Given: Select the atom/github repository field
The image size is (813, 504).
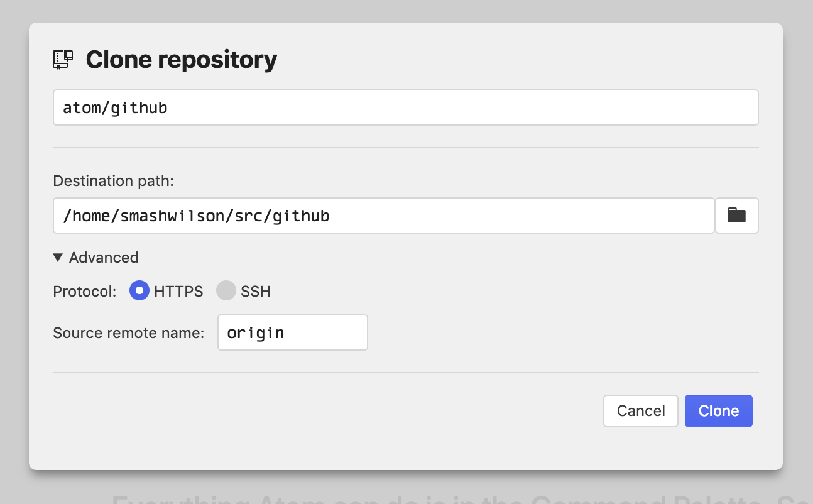Looking at the screenshot, I should pyautogui.click(x=405, y=107).
